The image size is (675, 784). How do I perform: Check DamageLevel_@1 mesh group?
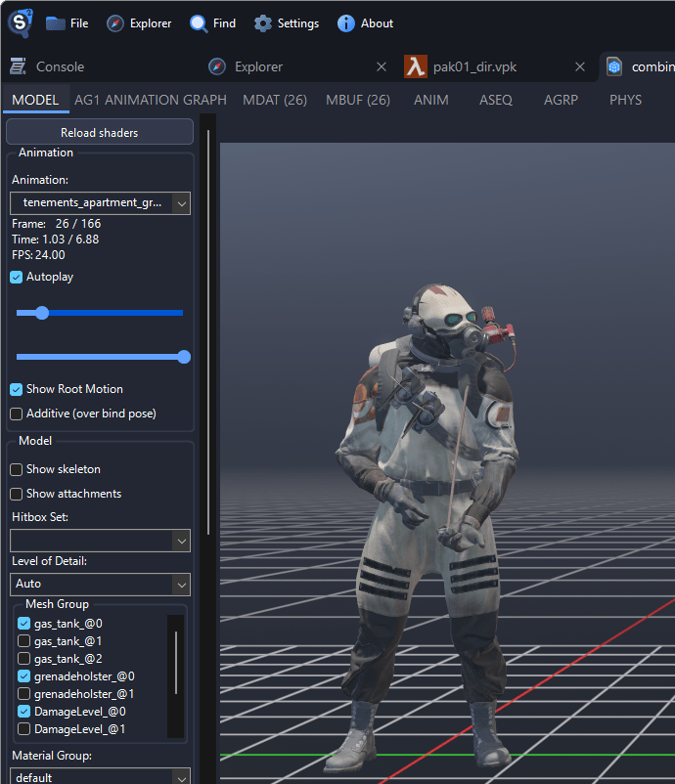click(x=23, y=728)
